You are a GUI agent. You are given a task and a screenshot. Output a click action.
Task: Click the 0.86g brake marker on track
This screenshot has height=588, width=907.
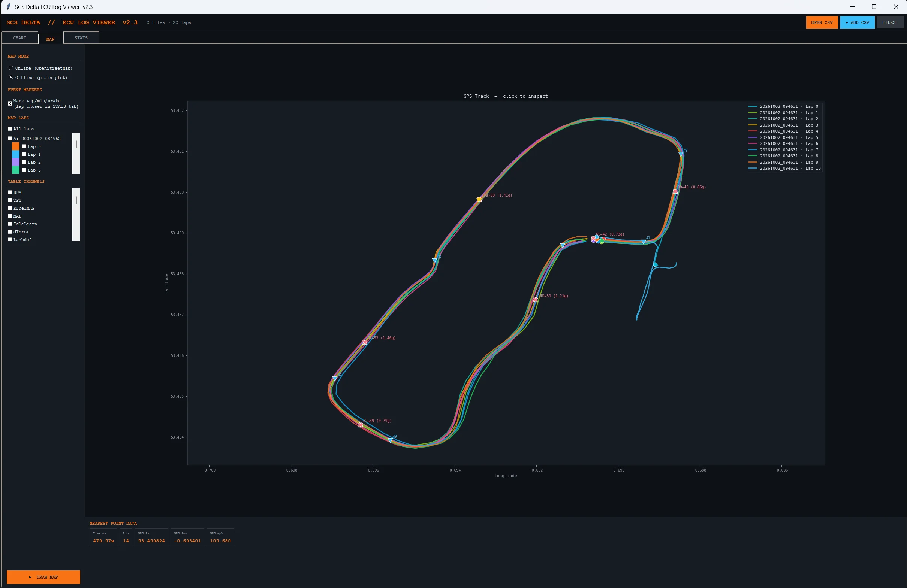[x=675, y=191]
